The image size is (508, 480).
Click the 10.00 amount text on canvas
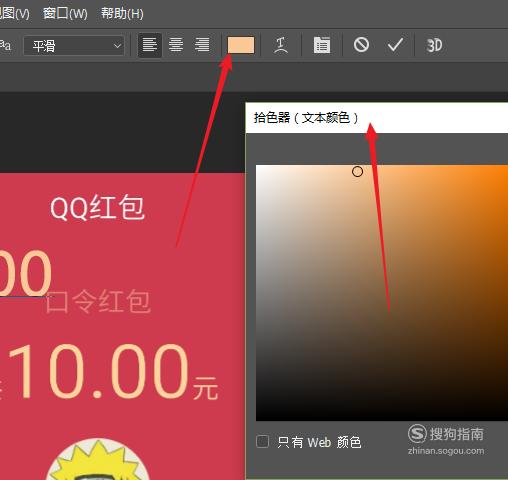click(x=98, y=371)
